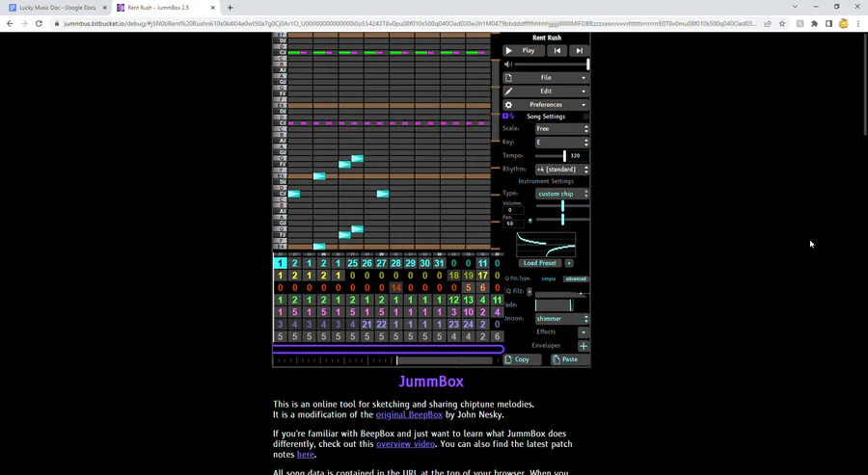Add envelope with Envelopes plus button
Screen dimensions: 868x475
tap(583, 346)
